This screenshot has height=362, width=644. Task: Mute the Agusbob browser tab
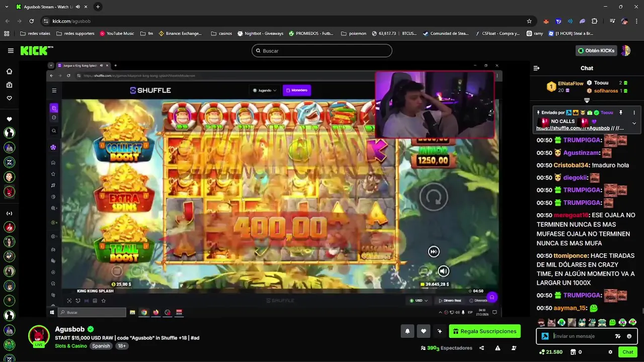[77, 7]
